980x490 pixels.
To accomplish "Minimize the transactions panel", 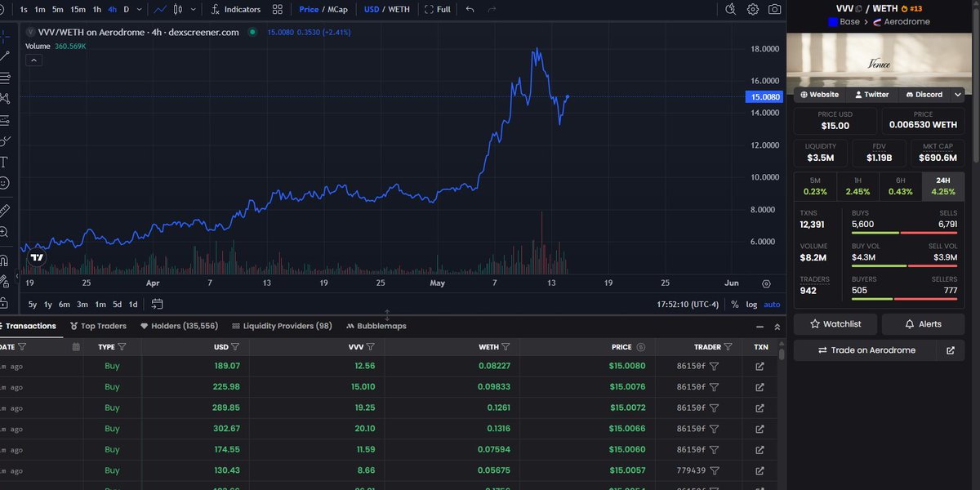I will pyautogui.click(x=760, y=326).
